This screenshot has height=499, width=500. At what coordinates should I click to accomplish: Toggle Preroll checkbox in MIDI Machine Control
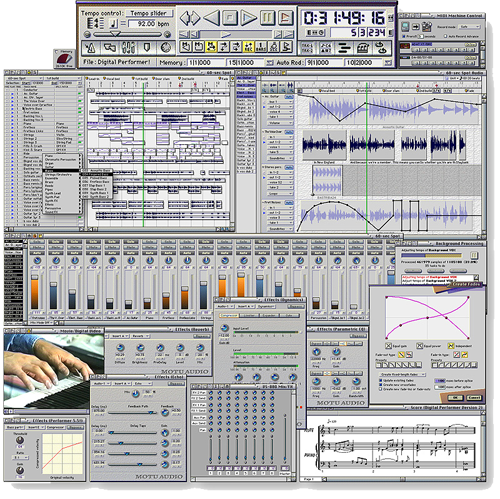(404, 36)
